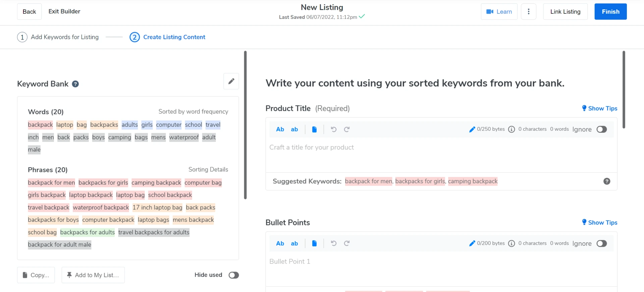Click the blue Finish button

pos(610,12)
